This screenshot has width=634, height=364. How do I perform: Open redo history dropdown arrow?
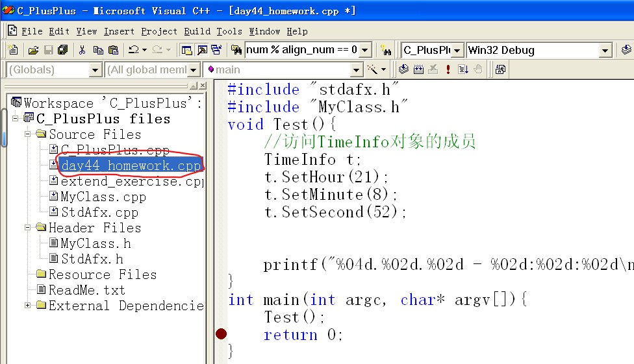169,50
